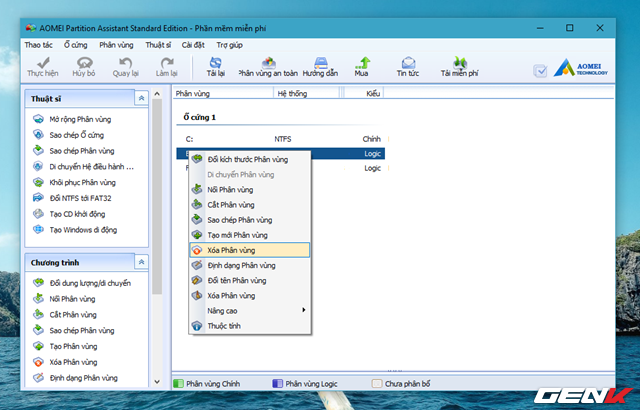Collapse the Thuật sĩ panel
The width and height of the screenshot is (640, 410).
click(141, 98)
